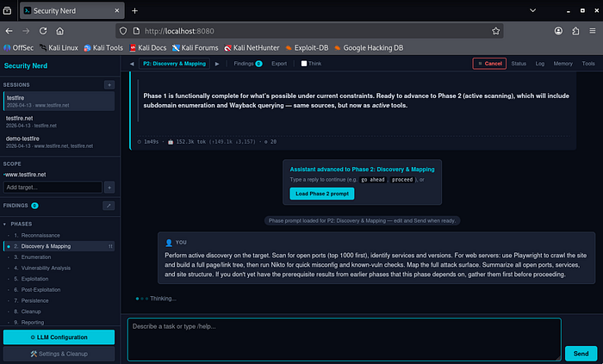Reload the page
Viewport: 603px width, 364px height.
coord(43,31)
